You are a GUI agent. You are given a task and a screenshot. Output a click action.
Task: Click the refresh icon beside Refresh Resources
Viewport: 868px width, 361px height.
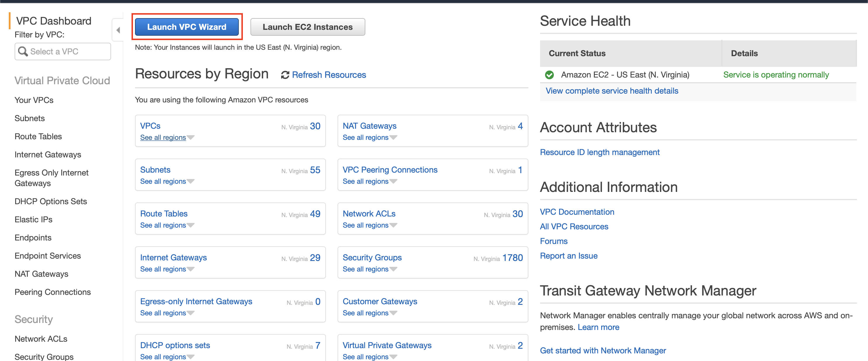coord(285,75)
